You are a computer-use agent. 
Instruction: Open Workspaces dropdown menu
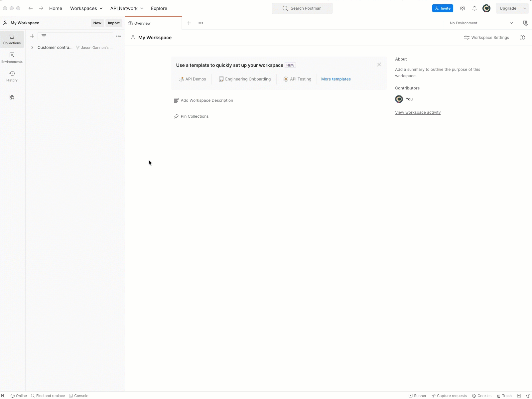click(86, 8)
